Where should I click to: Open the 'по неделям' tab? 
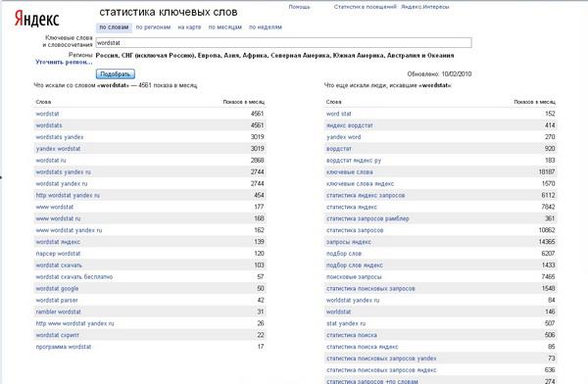click(x=266, y=27)
